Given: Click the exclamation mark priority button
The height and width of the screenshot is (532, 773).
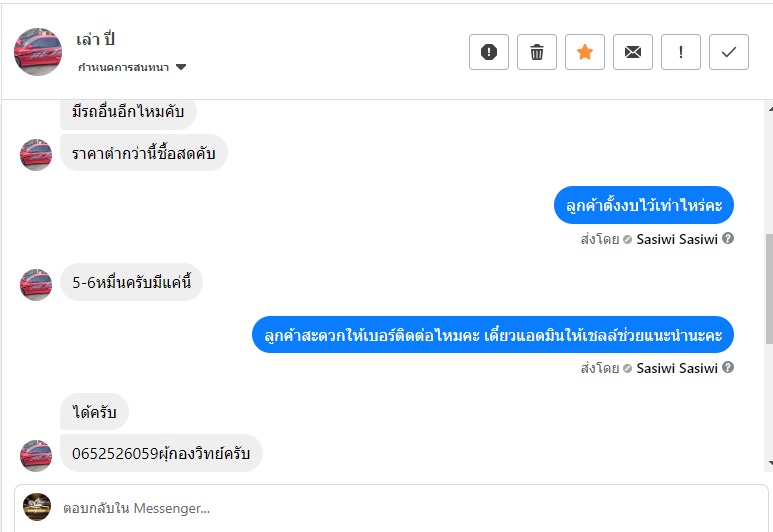Looking at the screenshot, I should point(681,52).
